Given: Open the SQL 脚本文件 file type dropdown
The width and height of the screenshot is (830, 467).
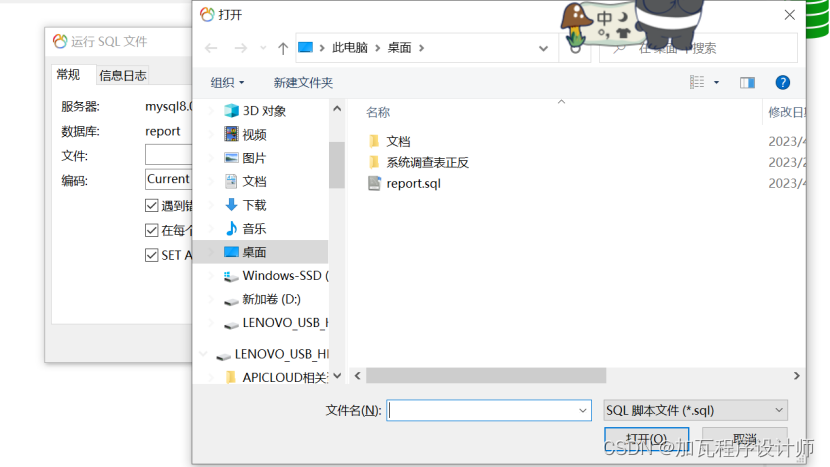Looking at the screenshot, I should pos(696,410).
